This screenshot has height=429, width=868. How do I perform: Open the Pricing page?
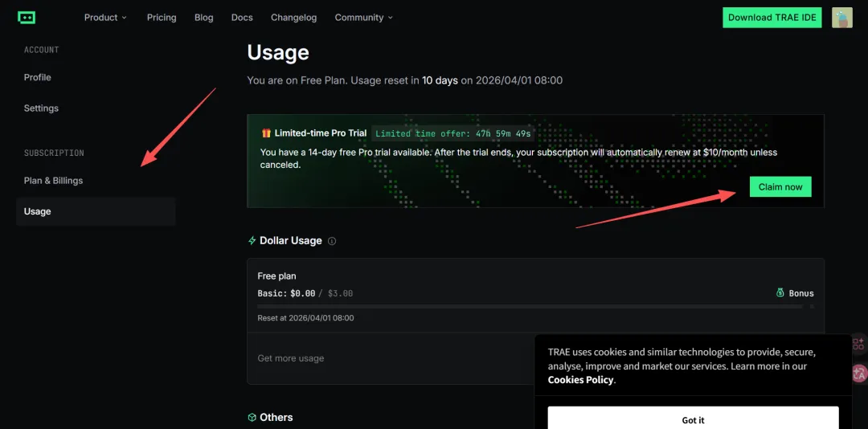pos(162,18)
